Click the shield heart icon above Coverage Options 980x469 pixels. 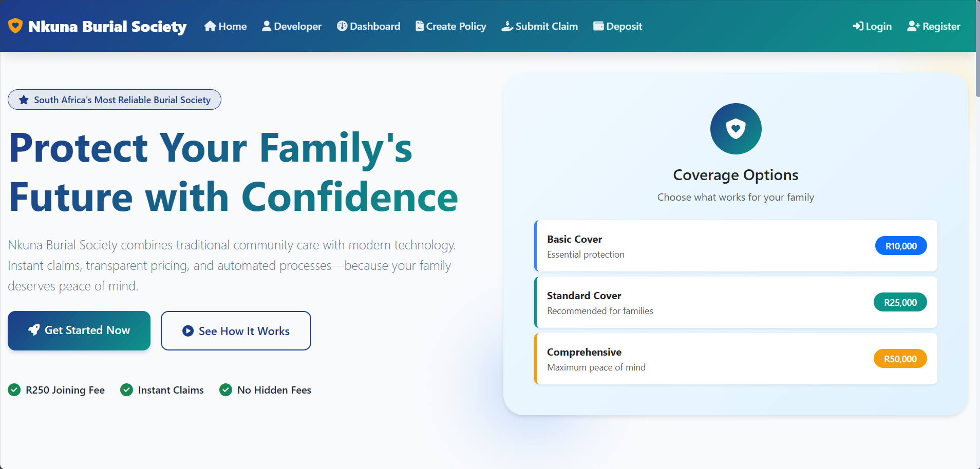[736, 129]
